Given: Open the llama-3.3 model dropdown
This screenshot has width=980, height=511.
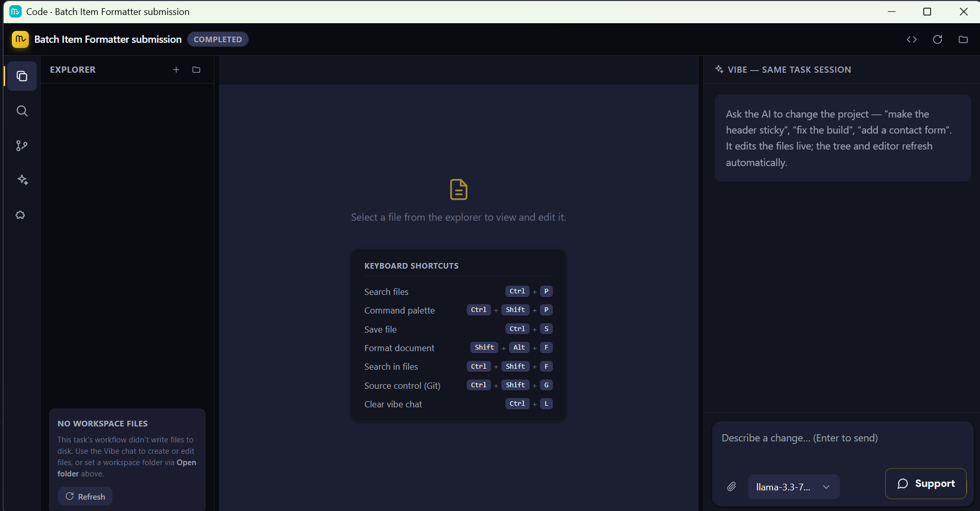Looking at the screenshot, I should tap(793, 487).
